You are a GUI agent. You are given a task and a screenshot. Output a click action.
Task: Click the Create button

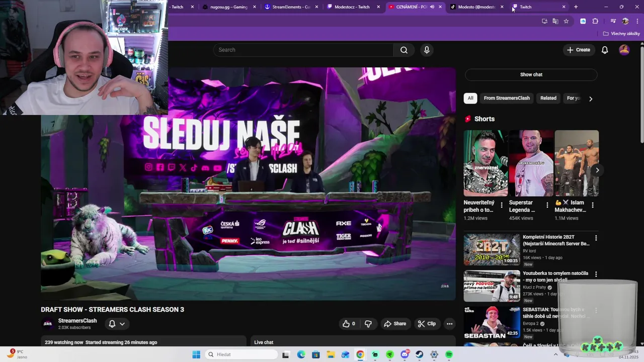tap(578, 50)
